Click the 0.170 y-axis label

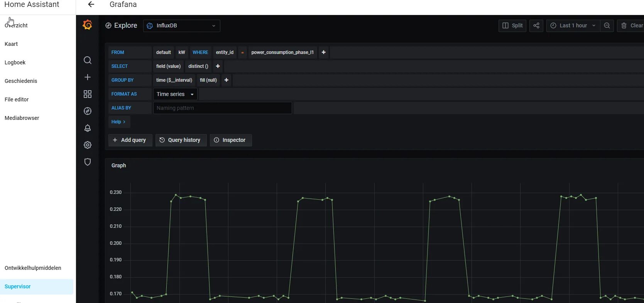[x=116, y=294]
